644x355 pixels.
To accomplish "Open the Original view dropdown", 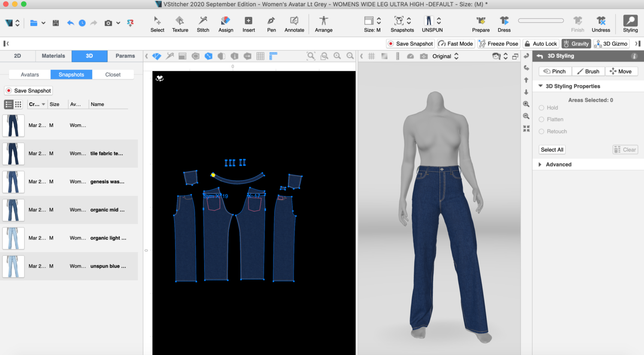I will (445, 56).
